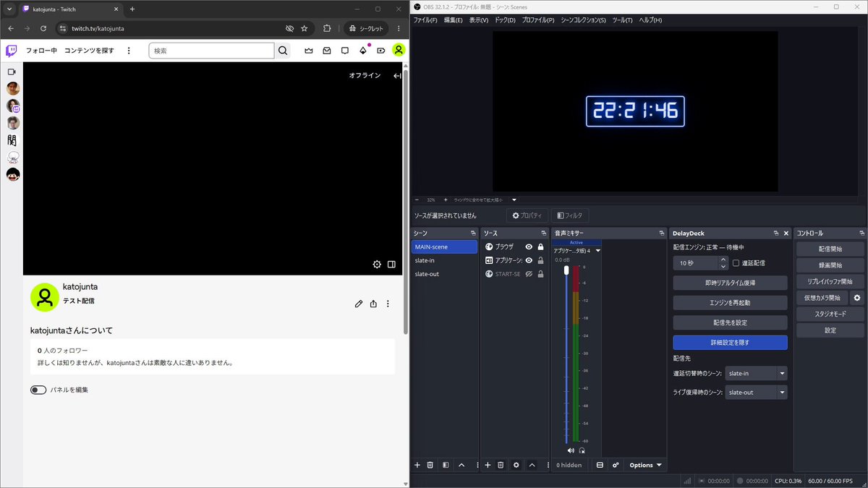The width and height of the screenshot is (868, 488).
Task: Hide the ブラウザ source via eye icon
Action: click(529, 247)
